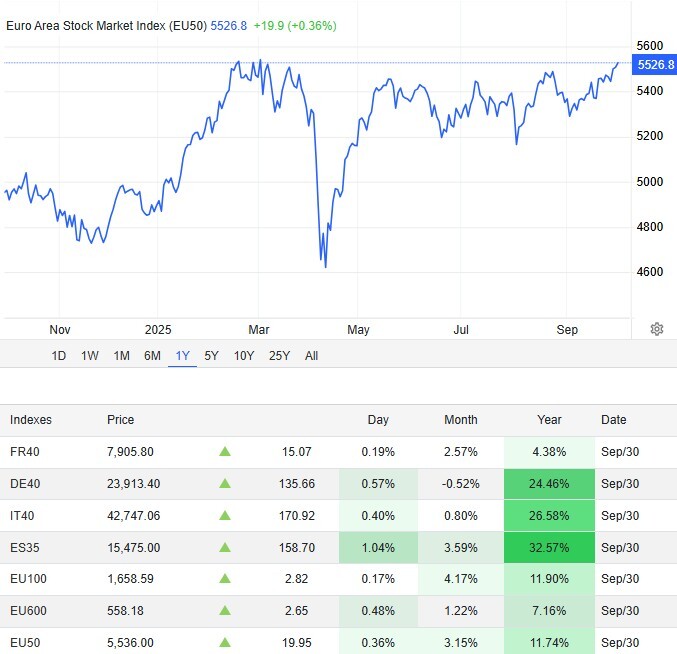Click the 5526.8 current price label on axis
Screen dimensions: 677x654
pos(656,64)
